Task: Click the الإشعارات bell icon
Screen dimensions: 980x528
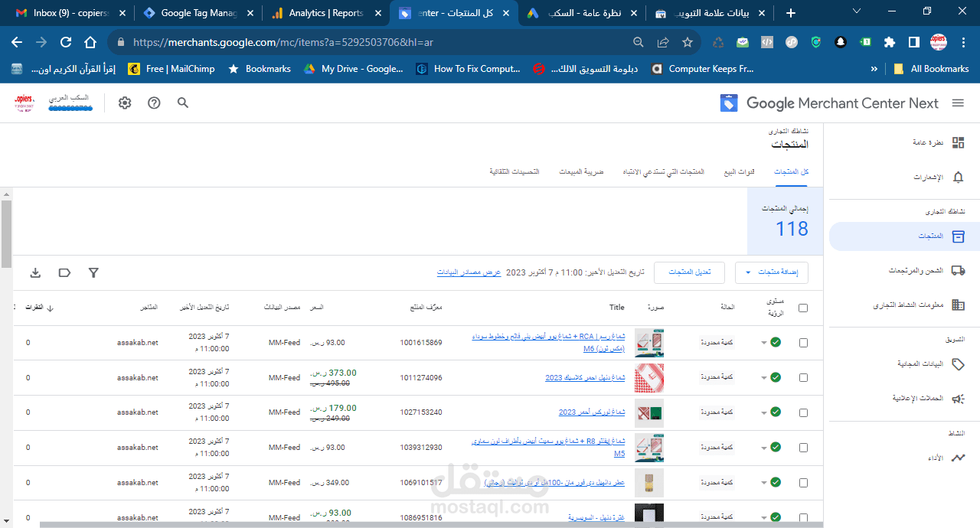Action: (958, 177)
